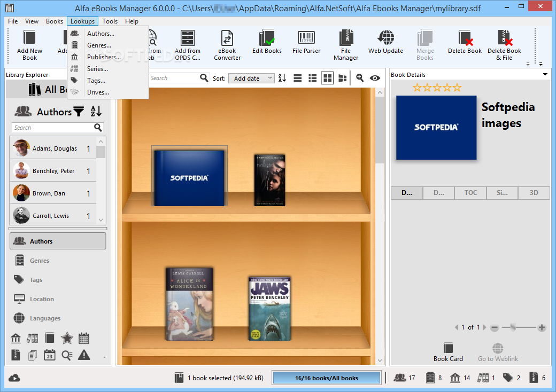Reverse sort order with A-Z arrow icon

(x=282, y=78)
